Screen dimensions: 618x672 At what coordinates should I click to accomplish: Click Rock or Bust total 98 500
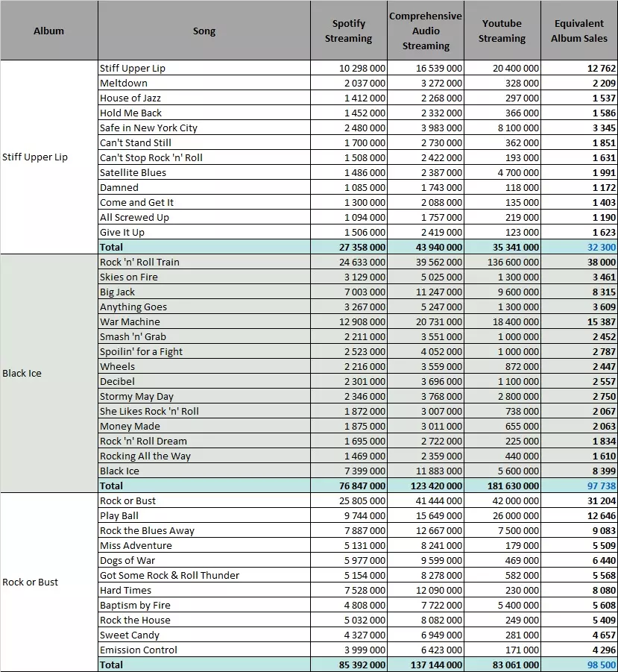(x=579, y=665)
